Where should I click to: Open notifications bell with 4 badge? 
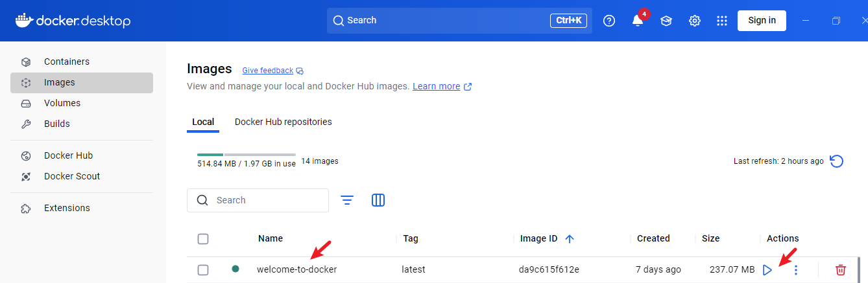638,21
